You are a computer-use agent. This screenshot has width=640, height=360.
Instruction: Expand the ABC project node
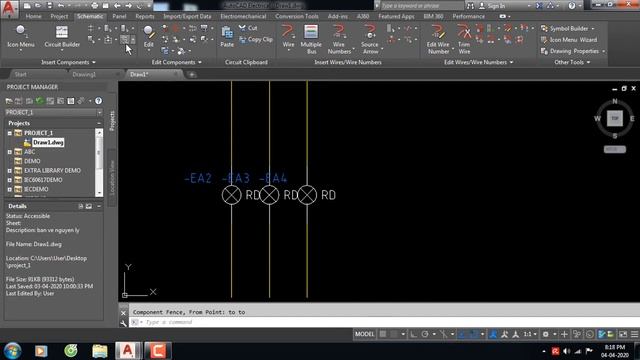10,152
